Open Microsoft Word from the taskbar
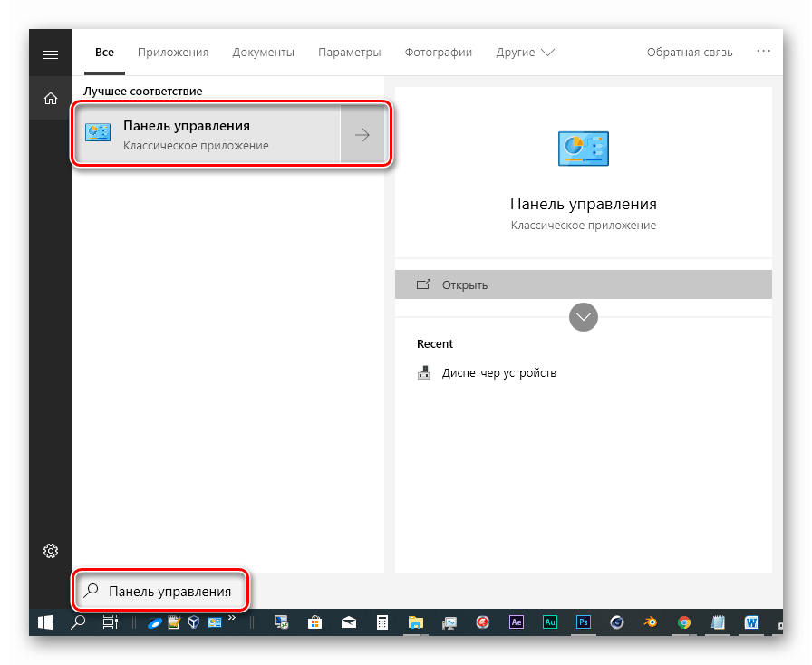 click(750, 622)
